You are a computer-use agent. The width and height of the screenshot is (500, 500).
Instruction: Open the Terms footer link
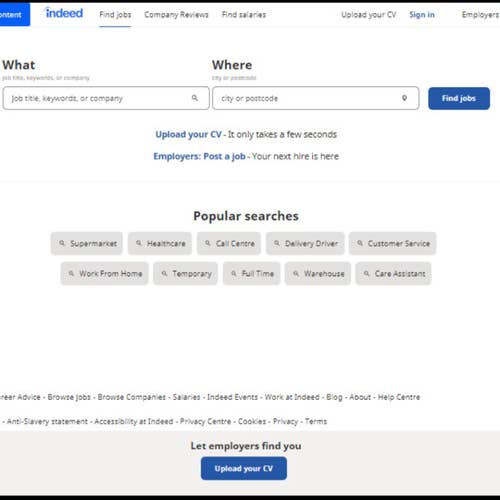(x=316, y=421)
